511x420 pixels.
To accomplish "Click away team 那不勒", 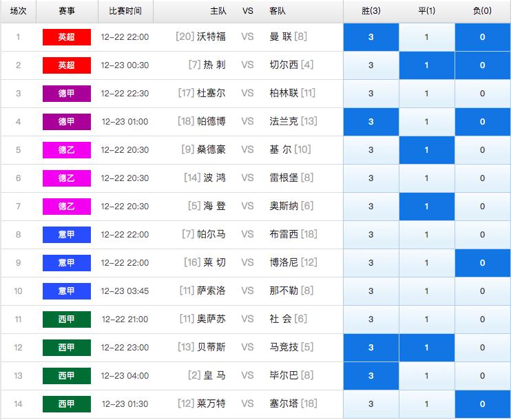I will point(284,291).
